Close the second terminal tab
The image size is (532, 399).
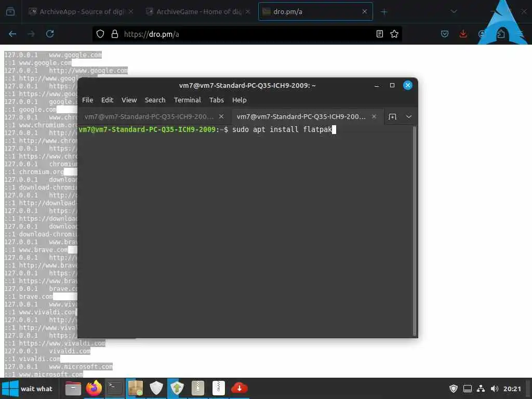click(374, 116)
